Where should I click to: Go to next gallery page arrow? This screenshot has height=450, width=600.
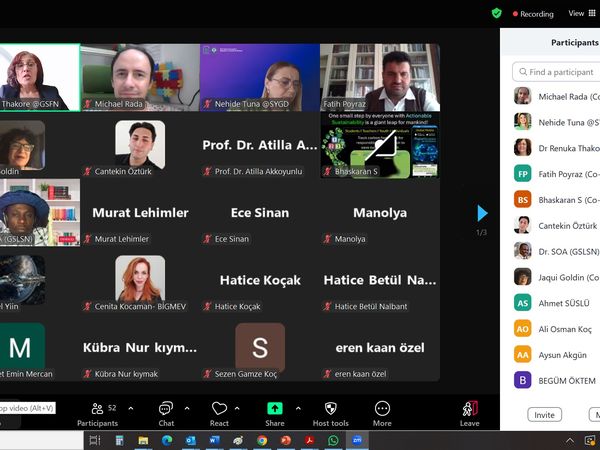[482, 213]
